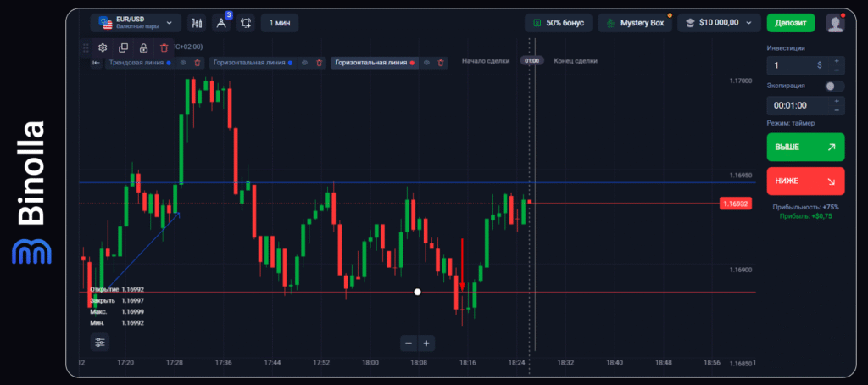This screenshot has width=868, height=385.
Task: Open the user profile avatar
Action: point(835,23)
